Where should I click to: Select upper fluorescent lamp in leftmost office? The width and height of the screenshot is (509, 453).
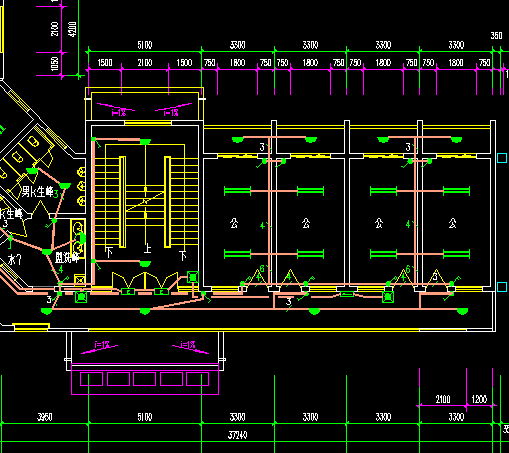(x=237, y=191)
